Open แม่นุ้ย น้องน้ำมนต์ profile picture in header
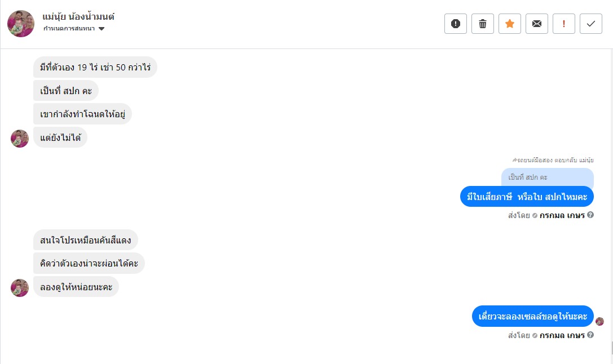Image resolution: width=613 pixels, height=364 pixels. click(21, 24)
